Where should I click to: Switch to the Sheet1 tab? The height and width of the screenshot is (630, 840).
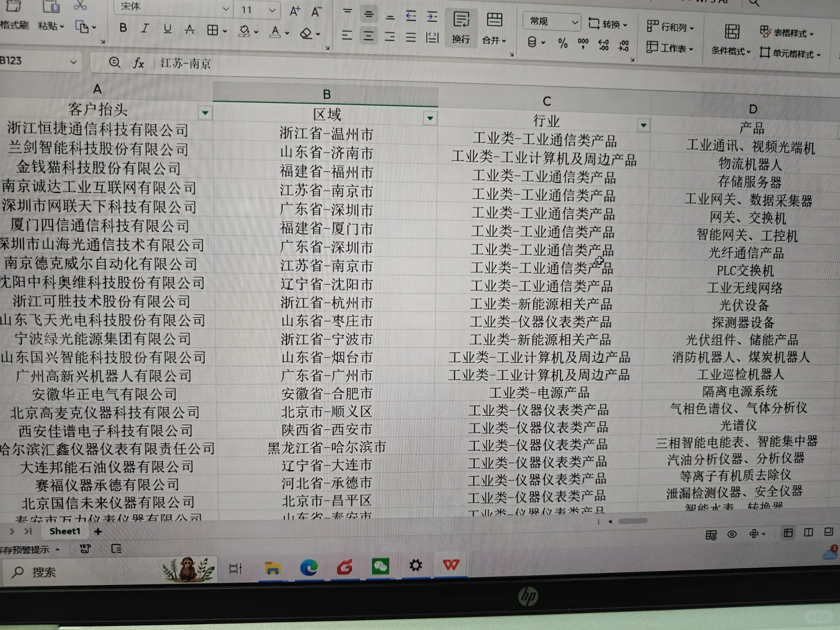[x=64, y=531]
